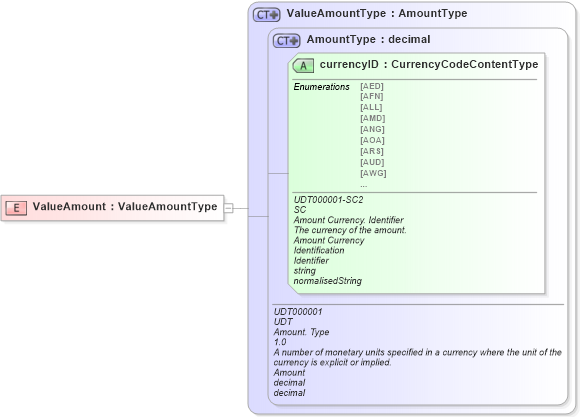Screen dimensions: 580x417
Task: Click the ellipsis below the [AWG] enumeration
Action: [364, 185]
